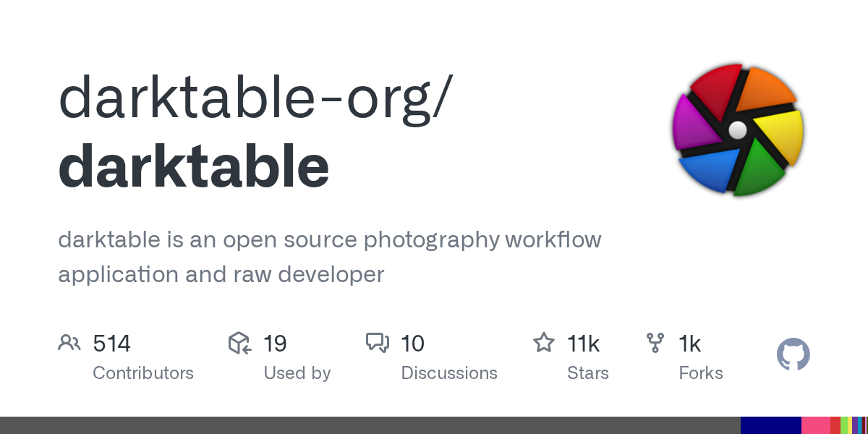Click the pink language bar segment
The width and height of the screenshot is (868, 434).
(815, 425)
